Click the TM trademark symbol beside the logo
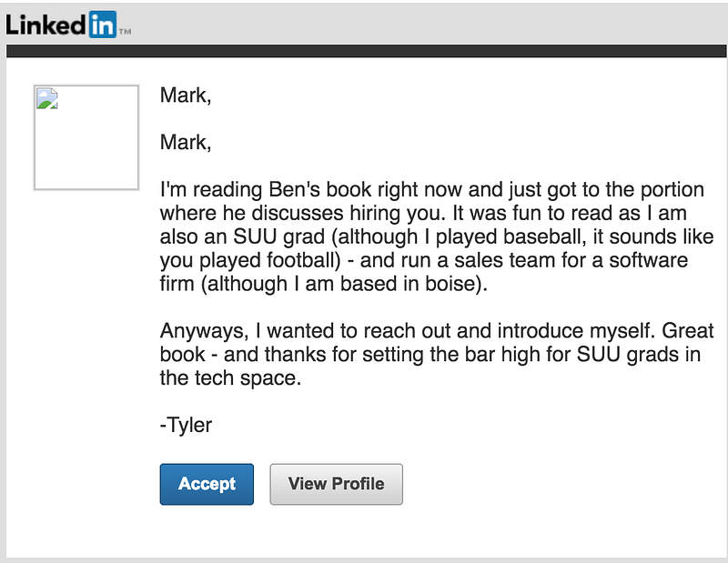This screenshot has height=563, width=728. click(x=126, y=32)
